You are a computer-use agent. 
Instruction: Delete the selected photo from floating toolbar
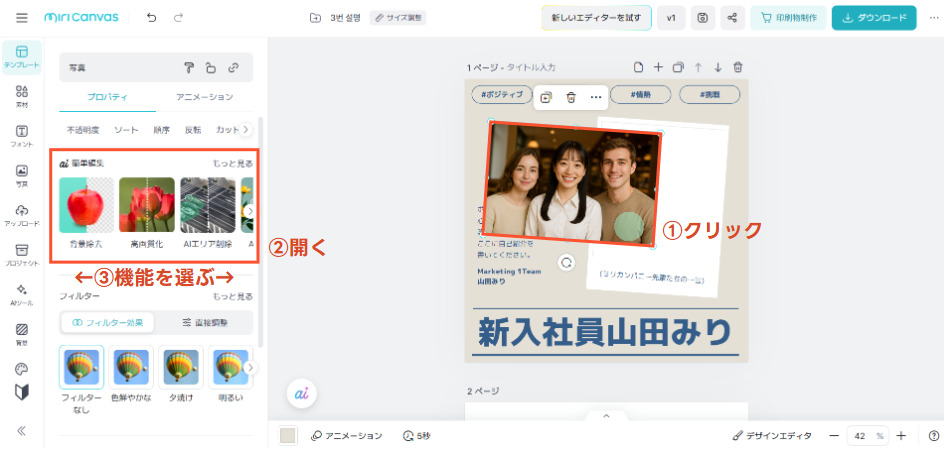tap(571, 98)
